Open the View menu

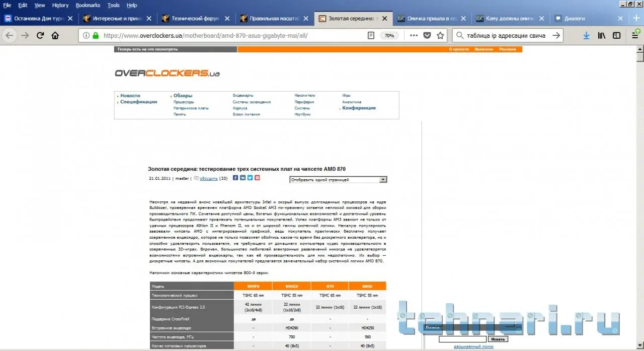pyautogui.click(x=40, y=5)
